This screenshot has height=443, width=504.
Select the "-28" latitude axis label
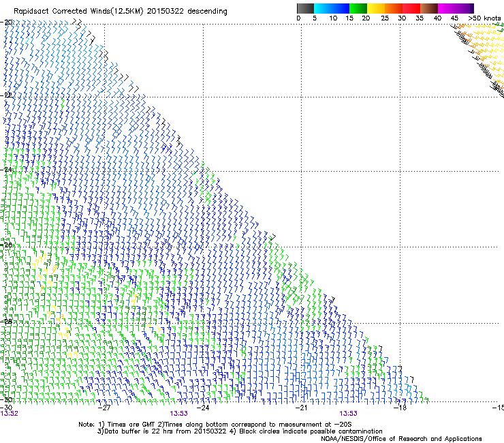coord(6,322)
